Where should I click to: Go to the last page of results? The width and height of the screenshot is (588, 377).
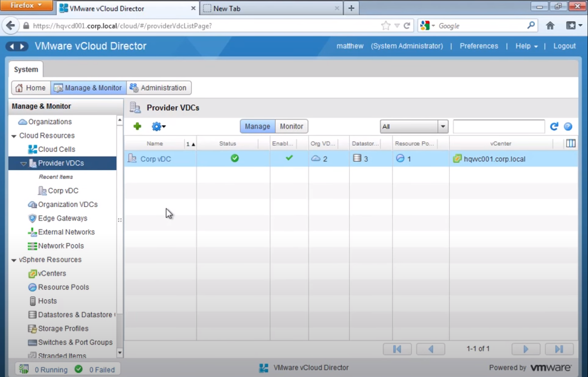[559, 349]
